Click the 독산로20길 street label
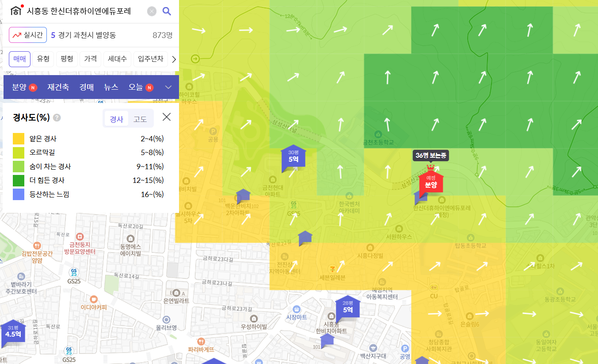Image resolution: width=598 pixels, height=364 pixels. 130,227
